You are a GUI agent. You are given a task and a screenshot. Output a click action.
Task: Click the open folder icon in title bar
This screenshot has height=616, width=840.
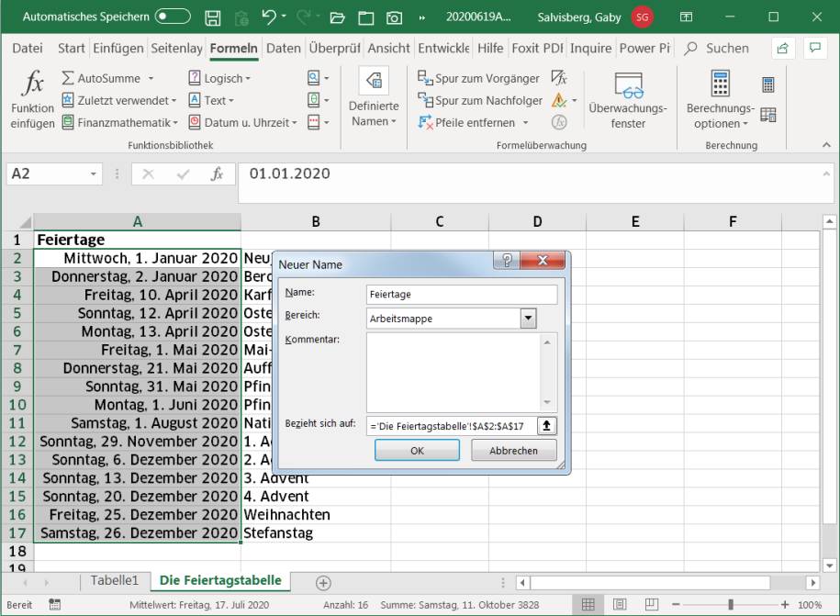pyautogui.click(x=337, y=17)
